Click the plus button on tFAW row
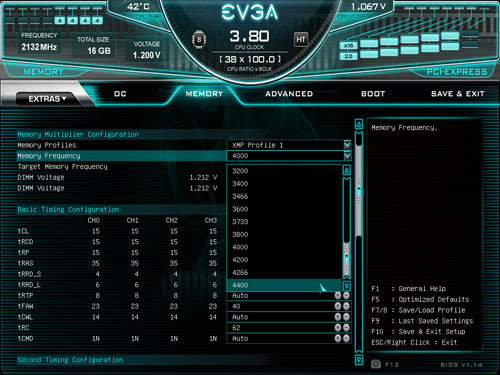The width and height of the screenshot is (500, 375). coord(338,306)
